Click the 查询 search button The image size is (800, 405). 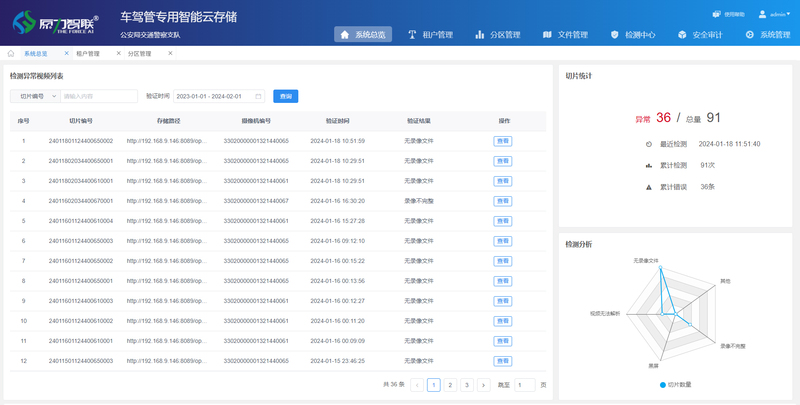(286, 96)
